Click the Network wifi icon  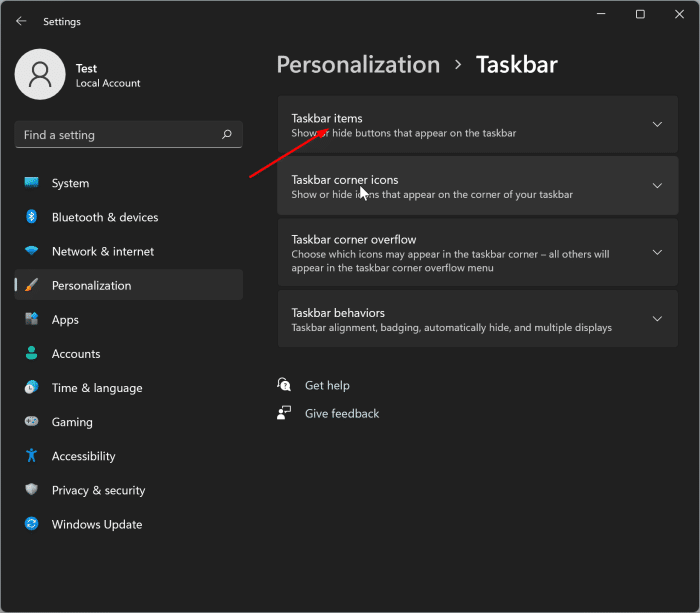pyautogui.click(x=31, y=251)
